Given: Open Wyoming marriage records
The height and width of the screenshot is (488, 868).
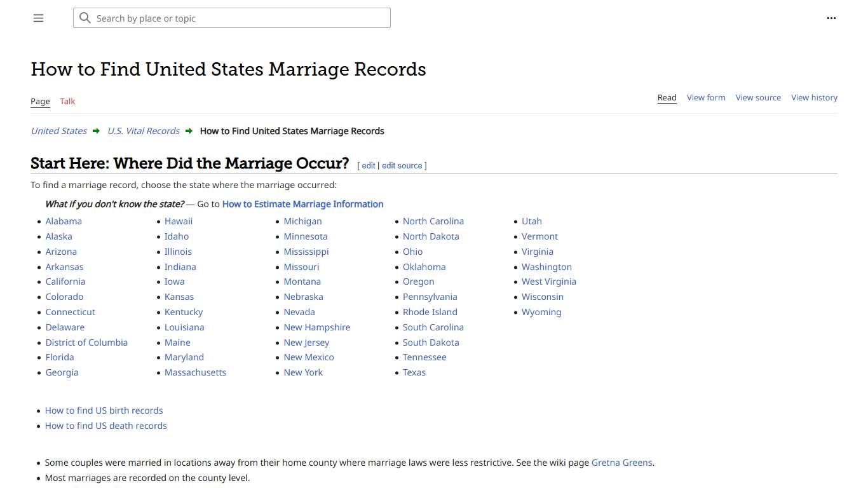Looking at the screenshot, I should [541, 312].
